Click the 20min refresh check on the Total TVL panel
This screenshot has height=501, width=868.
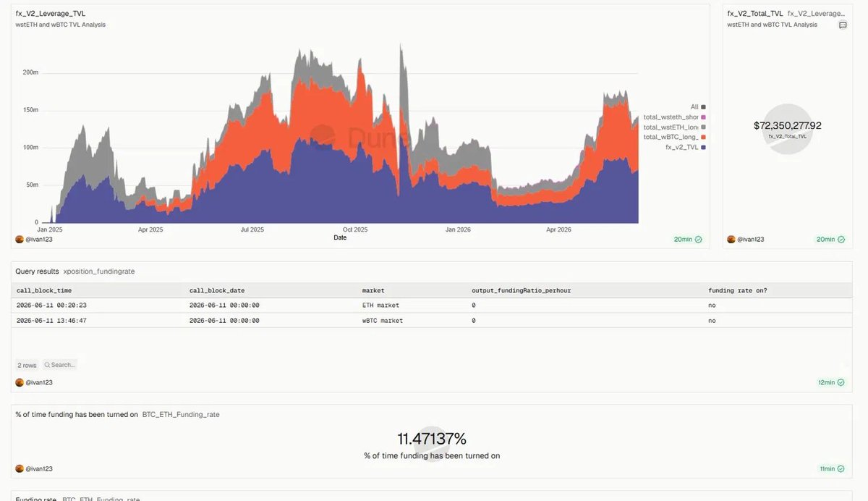click(841, 239)
